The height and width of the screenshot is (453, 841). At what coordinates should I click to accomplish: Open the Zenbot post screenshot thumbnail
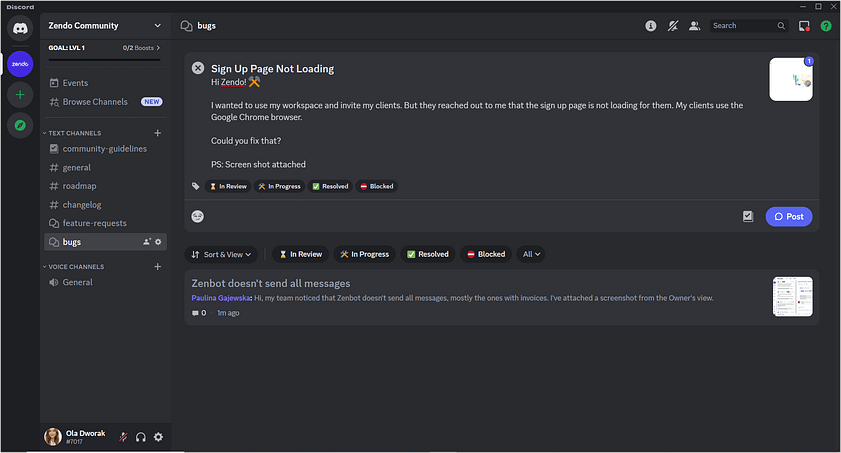pos(793,296)
